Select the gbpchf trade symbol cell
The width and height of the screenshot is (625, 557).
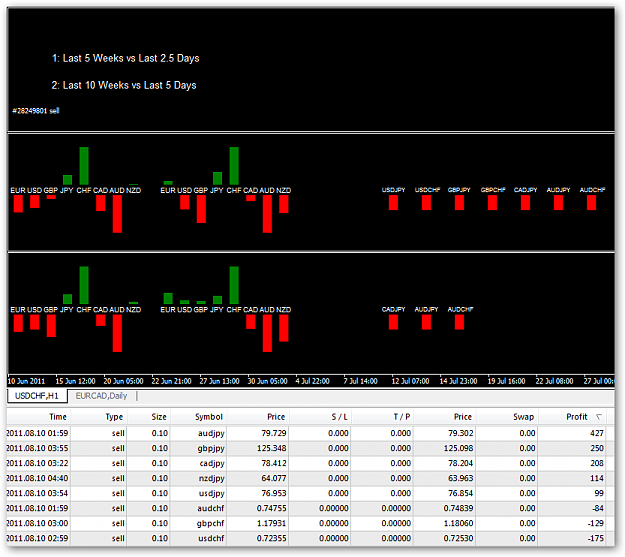[210, 524]
